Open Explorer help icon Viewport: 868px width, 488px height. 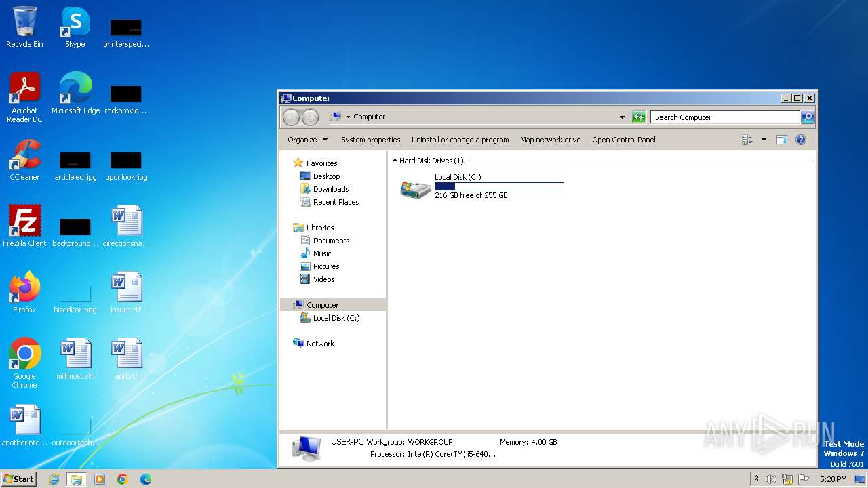click(800, 140)
